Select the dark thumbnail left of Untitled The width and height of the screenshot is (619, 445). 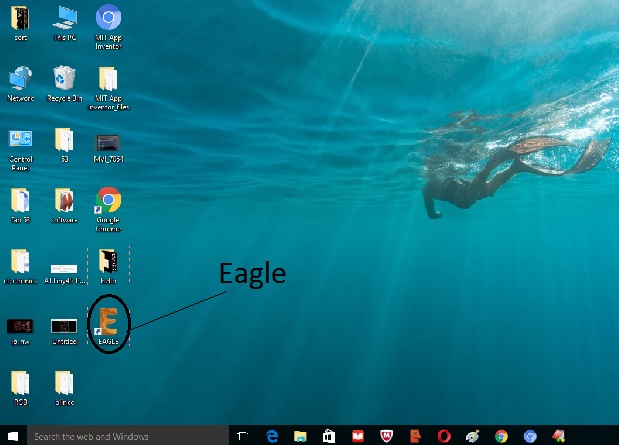click(x=21, y=331)
